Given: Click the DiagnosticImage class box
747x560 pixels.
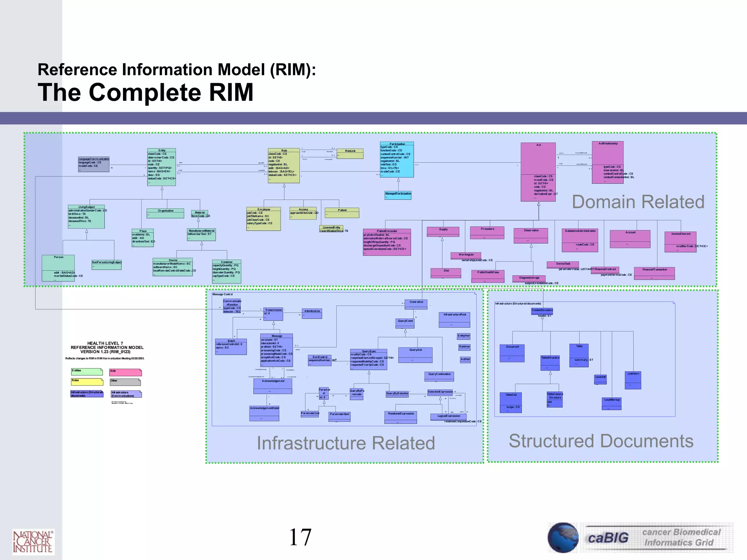Looking at the screenshot, I should pyautogui.click(x=529, y=279).
